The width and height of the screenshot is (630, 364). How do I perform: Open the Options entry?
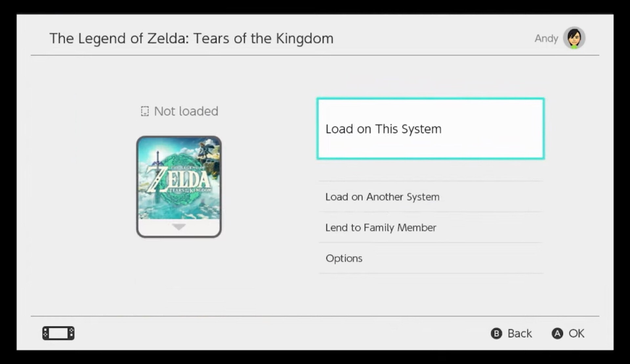coord(344,258)
